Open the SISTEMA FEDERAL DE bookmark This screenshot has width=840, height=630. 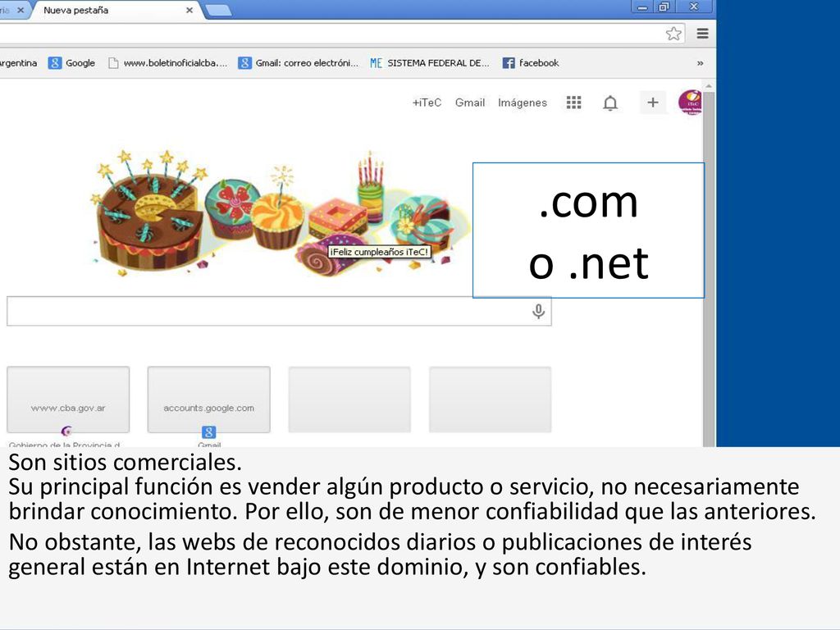[430, 62]
